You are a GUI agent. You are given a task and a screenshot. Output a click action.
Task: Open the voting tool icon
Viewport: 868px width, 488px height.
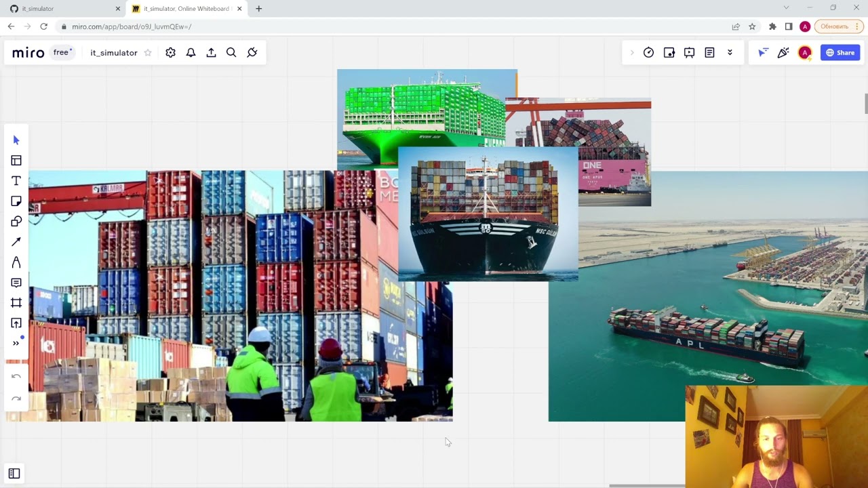[x=669, y=53]
